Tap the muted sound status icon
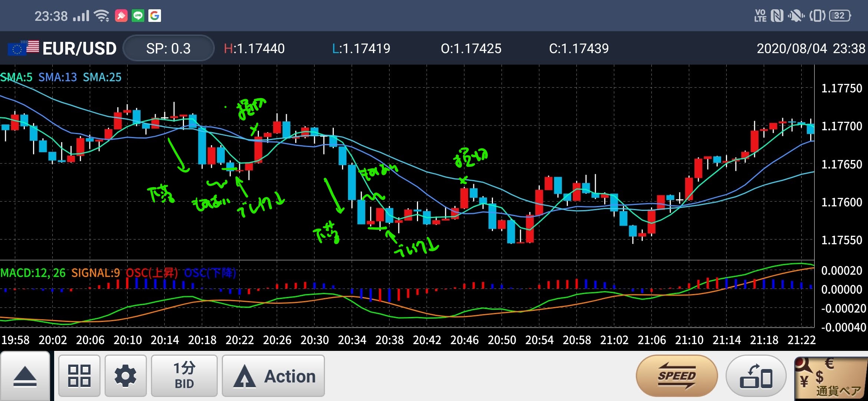 tap(796, 16)
